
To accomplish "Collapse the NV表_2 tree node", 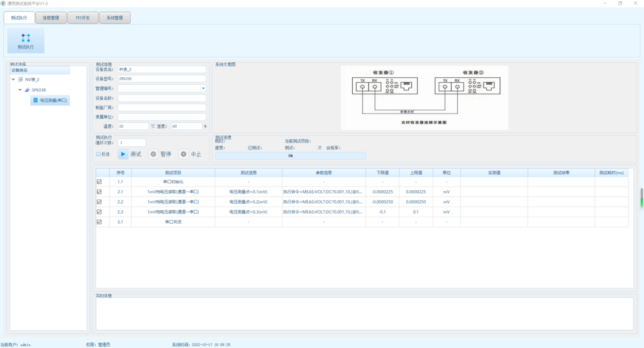I will tap(13, 80).
